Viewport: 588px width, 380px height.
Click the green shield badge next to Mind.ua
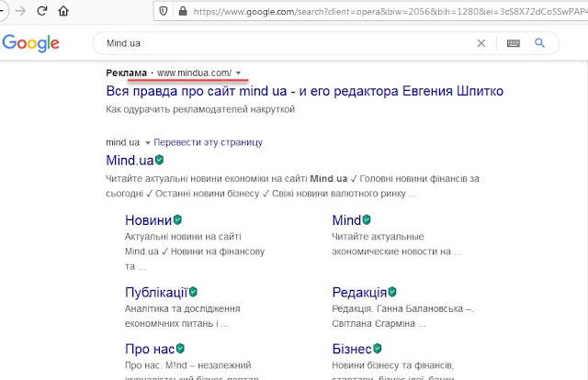[x=159, y=160]
